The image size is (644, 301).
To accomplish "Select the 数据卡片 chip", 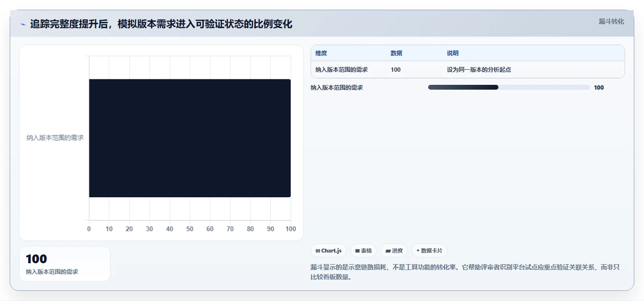I will coord(429,251).
